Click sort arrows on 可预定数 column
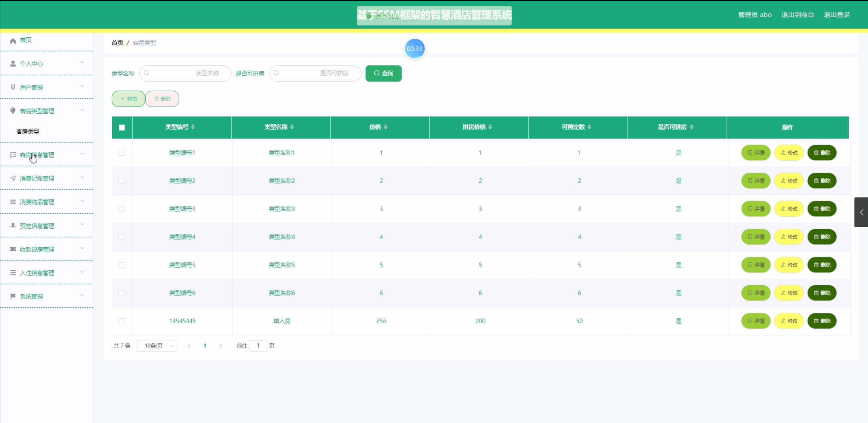 pos(589,127)
